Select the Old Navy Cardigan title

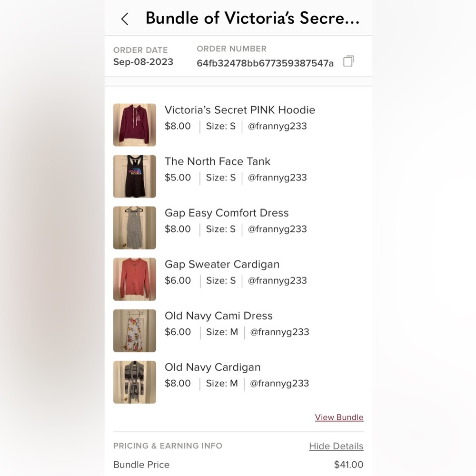[212, 367]
